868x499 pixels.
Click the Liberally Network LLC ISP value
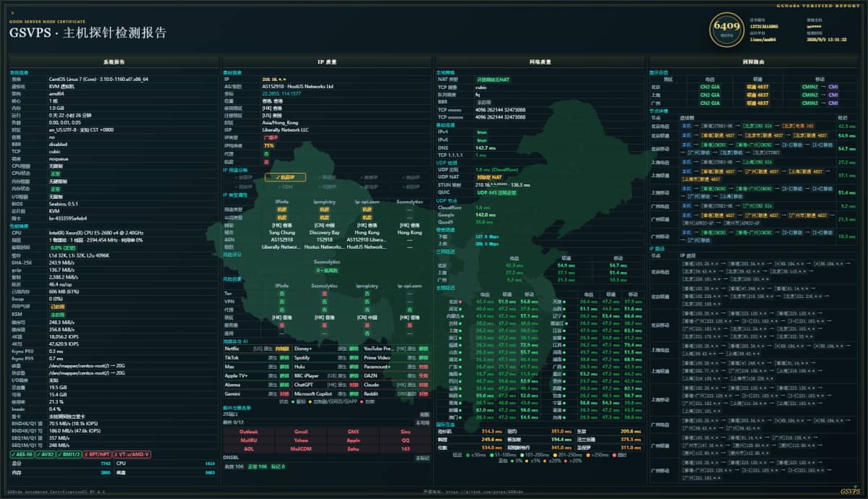[285, 129]
